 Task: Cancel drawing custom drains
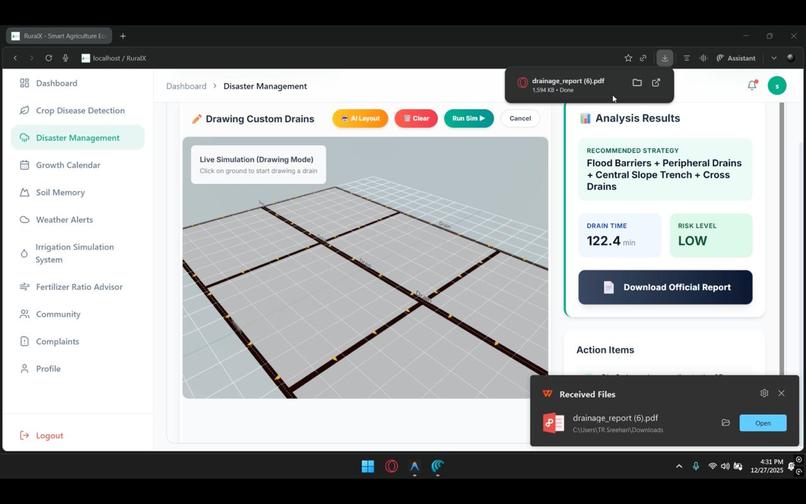520,118
